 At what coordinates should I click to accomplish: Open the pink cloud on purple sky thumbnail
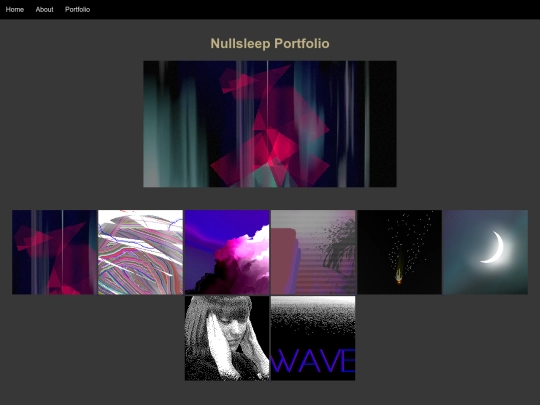(x=227, y=252)
